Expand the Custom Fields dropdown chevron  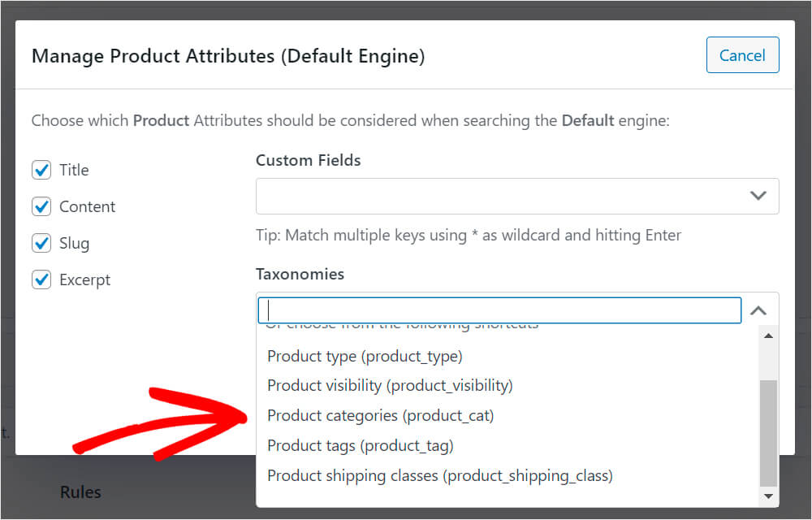(758, 196)
